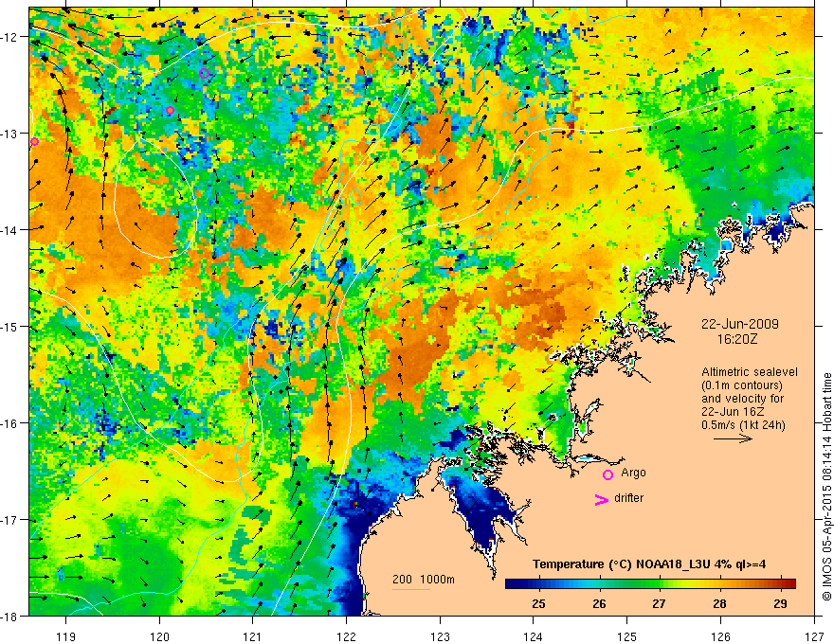Click the longitude axis label 125
The image size is (834, 644).
[627, 636]
